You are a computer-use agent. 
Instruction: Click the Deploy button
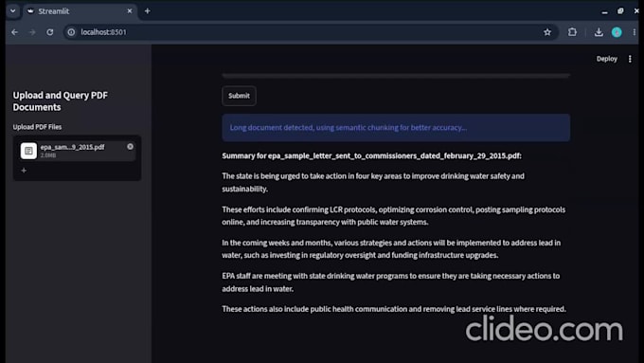[x=607, y=59]
